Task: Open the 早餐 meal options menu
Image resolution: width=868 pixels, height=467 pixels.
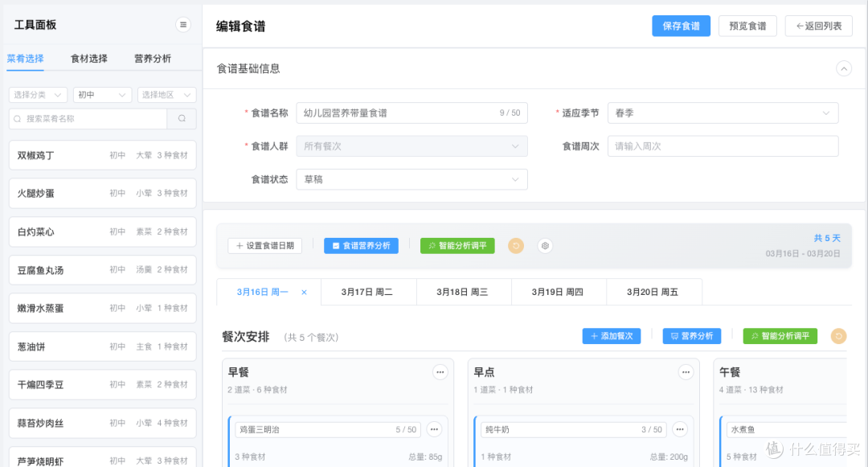Action: 440,372
